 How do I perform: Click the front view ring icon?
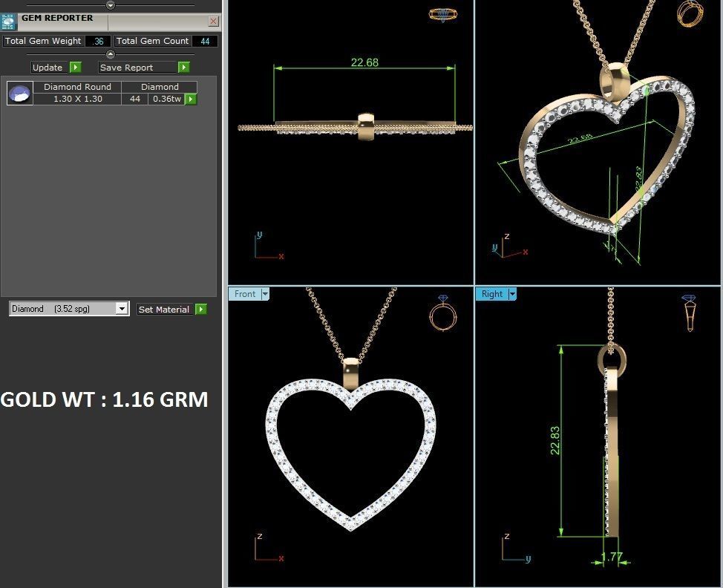(x=442, y=313)
